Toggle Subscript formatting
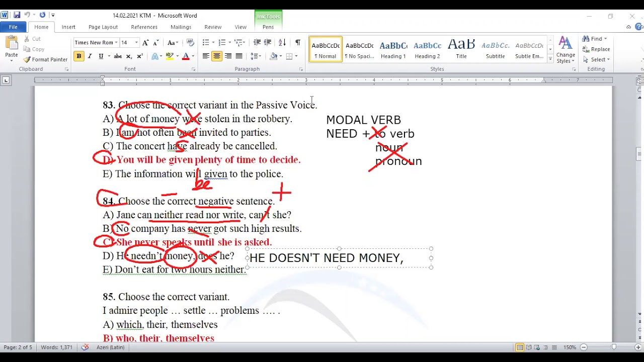The image size is (644, 362). 129,56
